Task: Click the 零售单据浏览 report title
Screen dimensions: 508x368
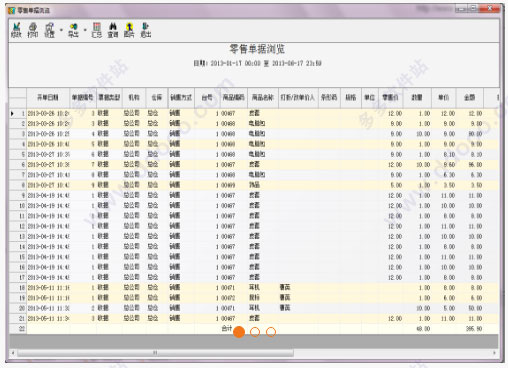Action: click(x=257, y=49)
